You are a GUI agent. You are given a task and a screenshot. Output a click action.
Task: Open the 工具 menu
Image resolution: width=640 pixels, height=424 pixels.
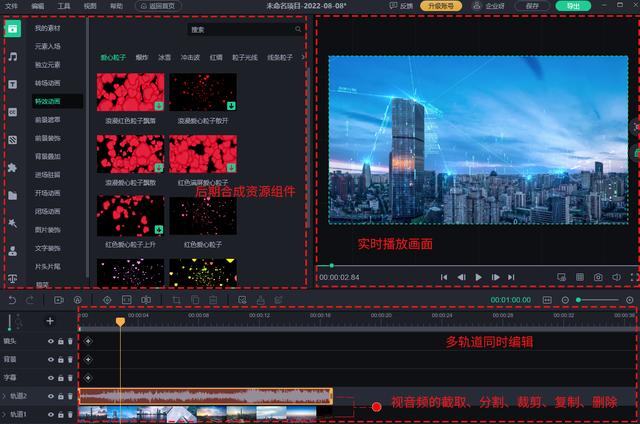64,6
